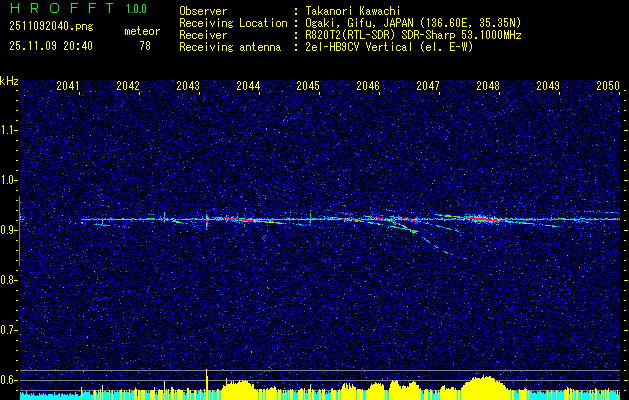The width and height of the screenshot is (629, 400).
Task: Click the Receiving Location field label
Action: pyautogui.click(x=233, y=23)
